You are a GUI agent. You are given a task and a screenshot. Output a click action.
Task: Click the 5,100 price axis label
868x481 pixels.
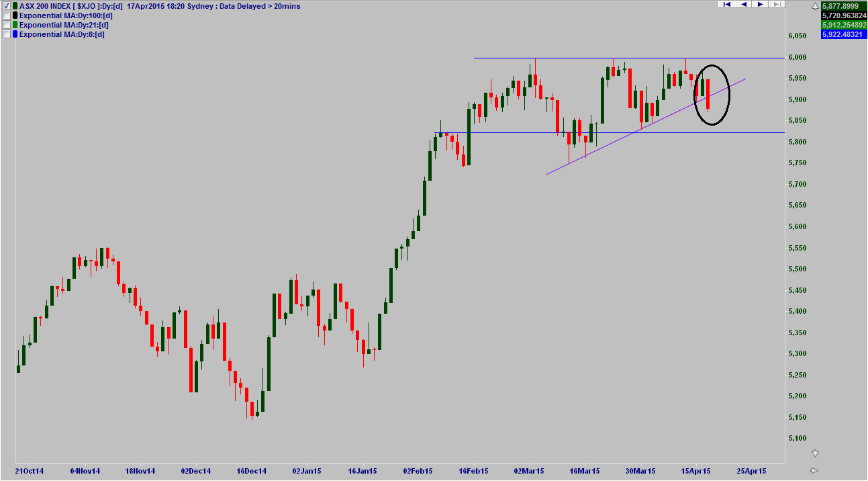pyautogui.click(x=797, y=439)
